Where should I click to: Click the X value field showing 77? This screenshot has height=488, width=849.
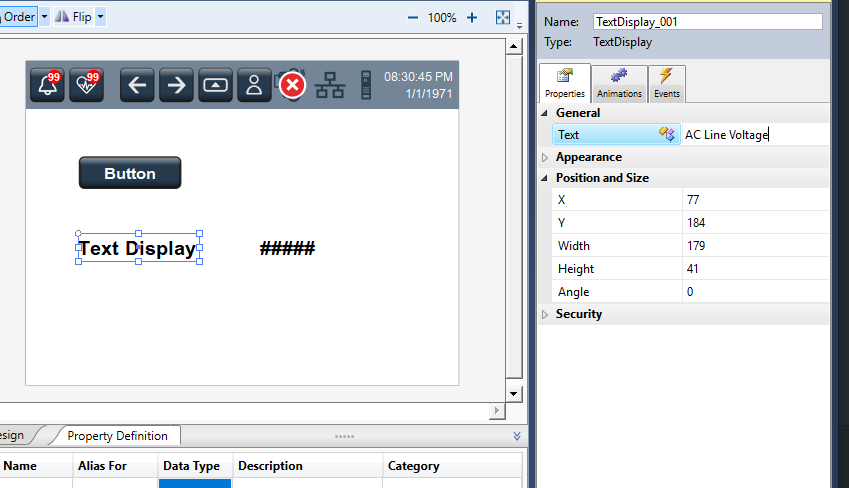point(755,200)
